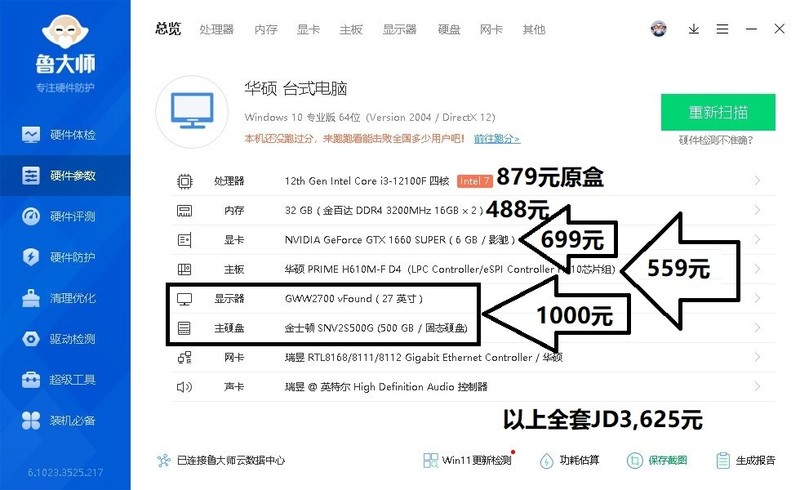Open the 清理优化 broom section
Screen dimensions: 800x490
[x=65, y=298]
